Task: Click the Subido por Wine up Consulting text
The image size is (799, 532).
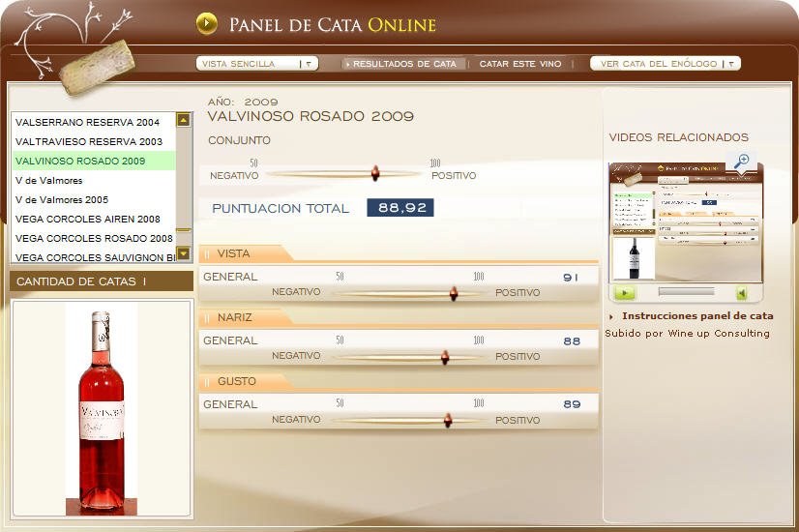Action: click(x=687, y=334)
